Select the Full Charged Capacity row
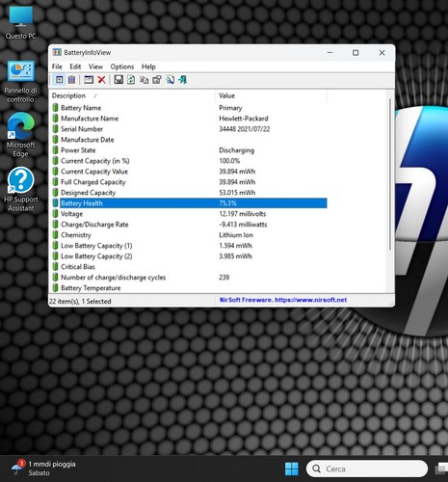The height and width of the screenshot is (482, 448). [x=190, y=182]
